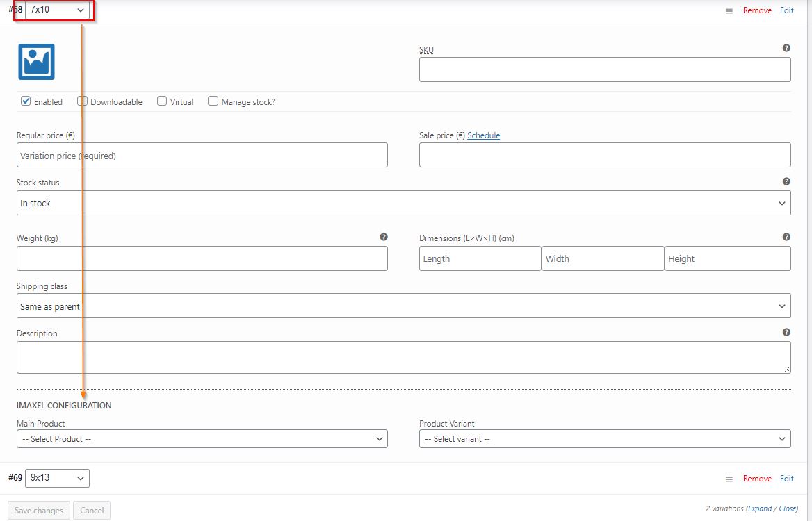The height and width of the screenshot is (521, 812).
Task: Focus the Length dimension field
Action: coord(480,258)
